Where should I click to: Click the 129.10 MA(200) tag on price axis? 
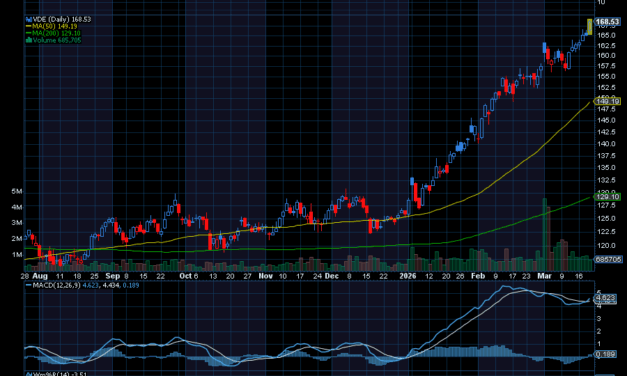607,196
